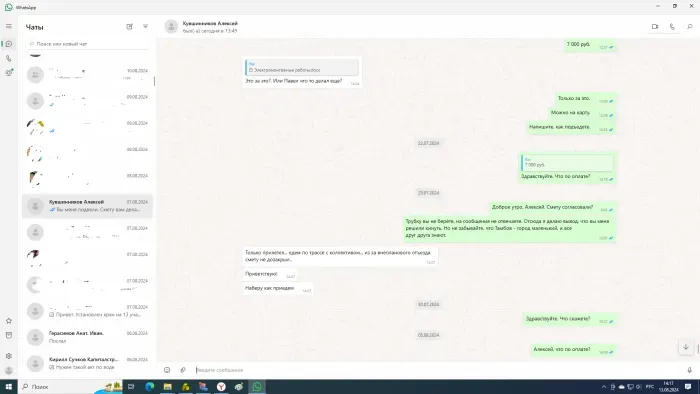Open chat filter dropdown icon
Viewport: 700px width, 394px height.
(x=145, y=27)
